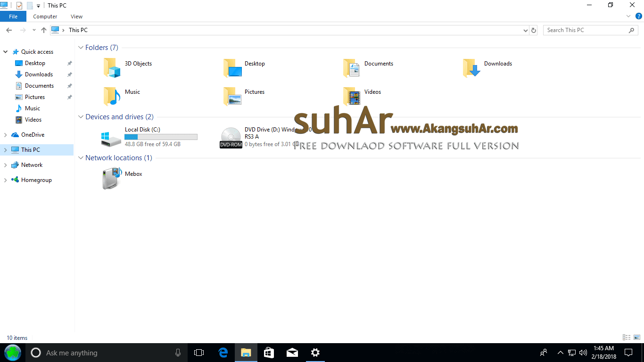This screenshot has width=644, height=362.
Task: Click the Ask me anything search box
Action: tap(107, 353)
